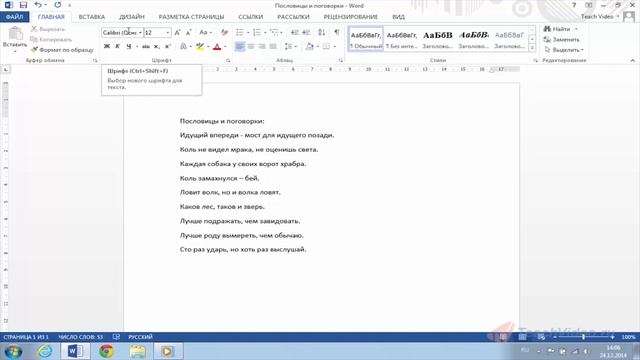Apply the yellow text highlight color
This screenshot has height=360, width=640.
click(200, 47)
